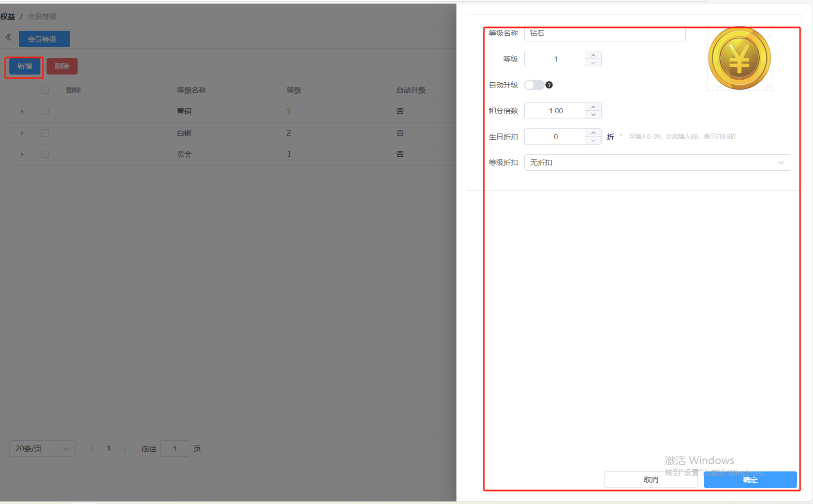Collapse sidebar with double-chevron icon
This screenshot has height=504, width=813.
pos(8,38)
